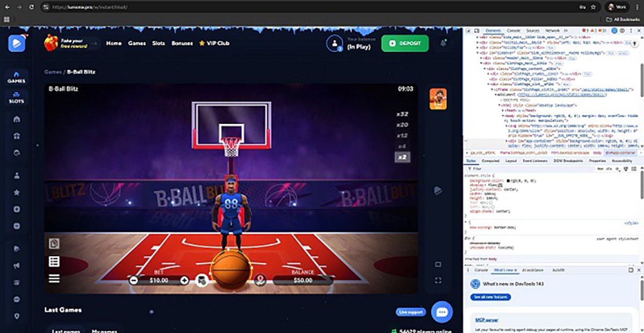Enter fullscreen mode for the game
This screenshot has width=644, height=333.
point(438,280)
